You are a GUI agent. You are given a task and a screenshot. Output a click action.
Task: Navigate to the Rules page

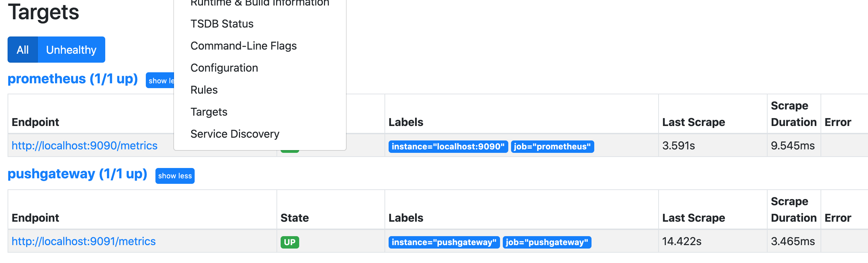point(204,90)
